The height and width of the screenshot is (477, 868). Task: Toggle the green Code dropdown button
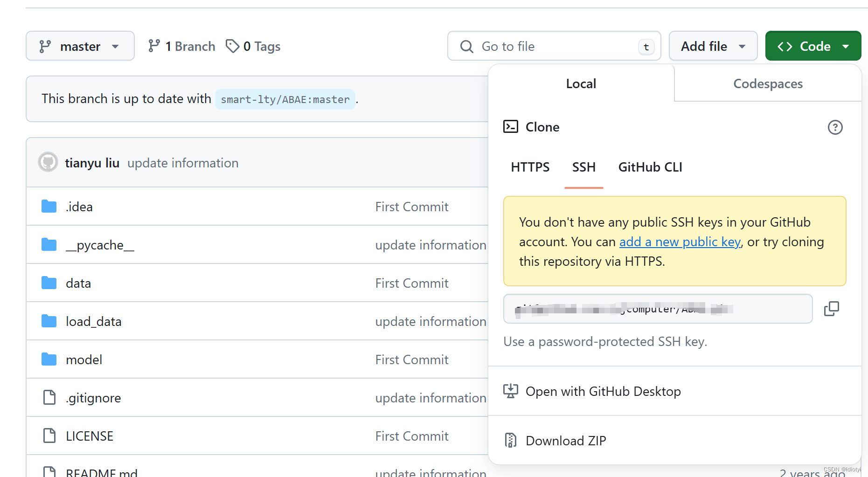(813, 46)
